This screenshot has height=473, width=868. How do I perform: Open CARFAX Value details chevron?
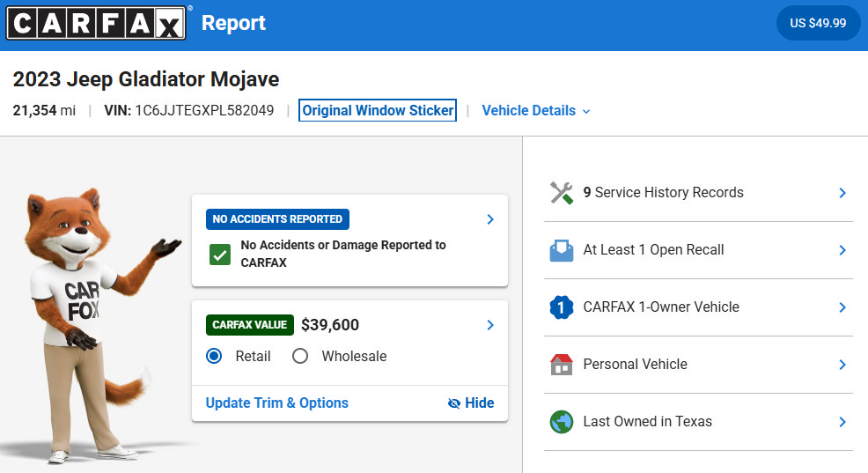tap(490, 325)
